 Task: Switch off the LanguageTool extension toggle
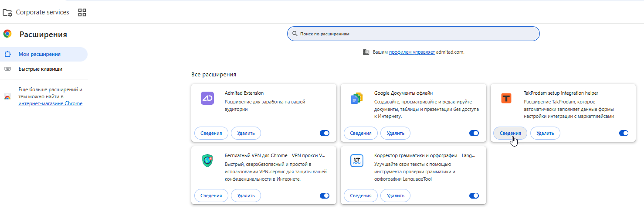pos(474,196)
